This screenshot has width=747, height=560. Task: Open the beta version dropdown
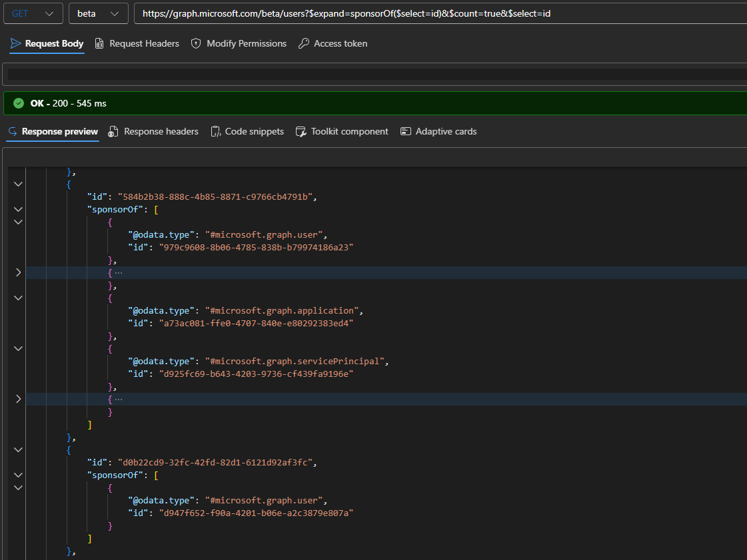pos(98,13)
